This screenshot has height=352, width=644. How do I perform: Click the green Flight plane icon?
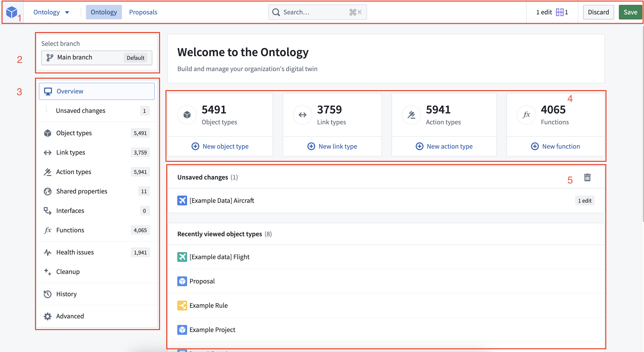[182, 257]
